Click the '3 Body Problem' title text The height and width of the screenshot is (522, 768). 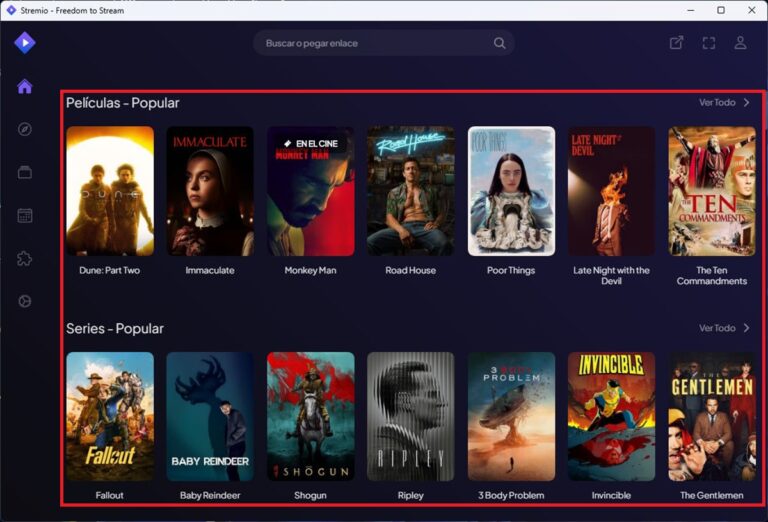point(511,496)
